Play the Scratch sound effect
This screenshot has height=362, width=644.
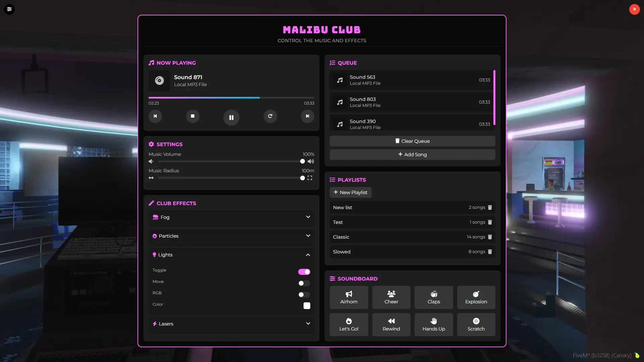[x=476, y=325]
